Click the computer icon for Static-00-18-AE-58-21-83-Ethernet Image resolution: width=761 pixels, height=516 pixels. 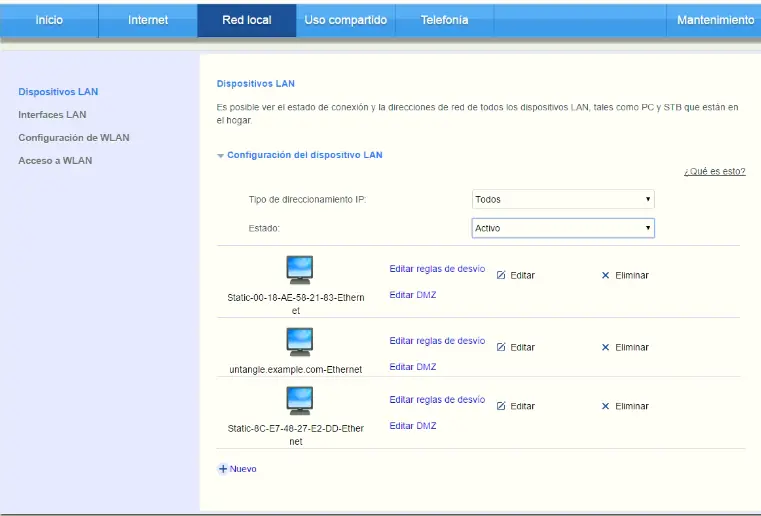pos(299,270)
